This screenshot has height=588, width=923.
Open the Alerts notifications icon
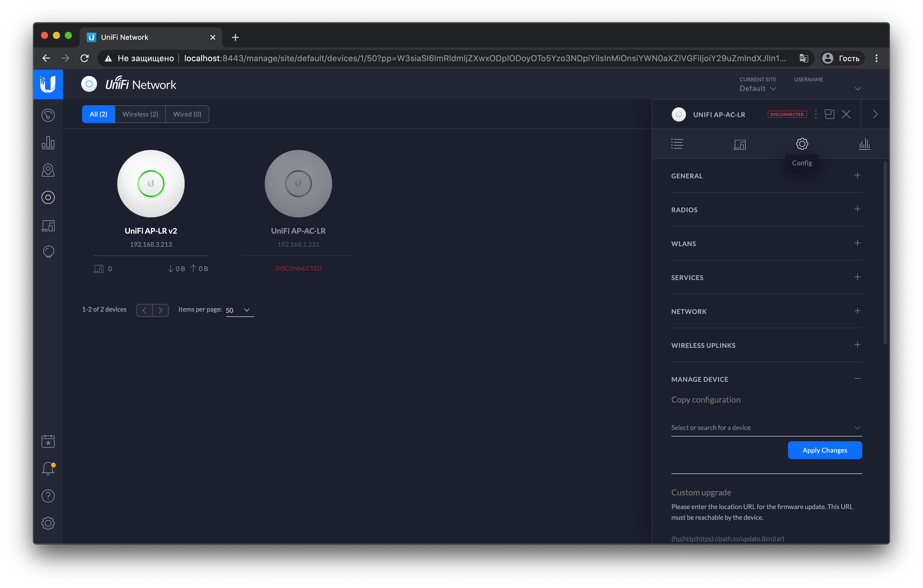click(48, 468)
